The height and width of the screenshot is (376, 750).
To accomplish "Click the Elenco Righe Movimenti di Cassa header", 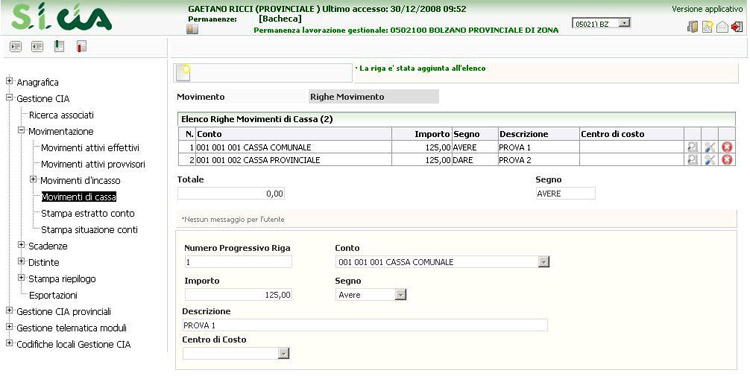I will [456, 119].
